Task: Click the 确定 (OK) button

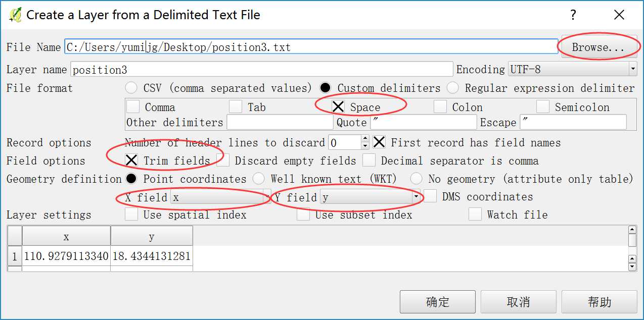Action: pos(437,302)
